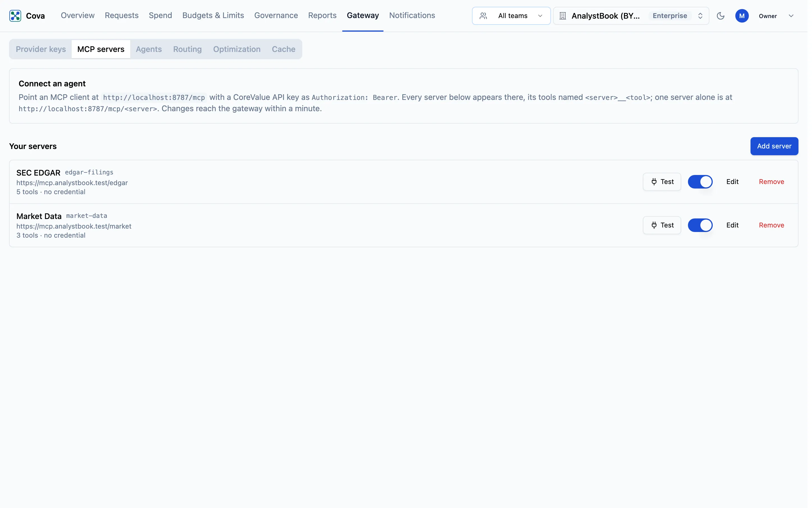
Task: Switch to the Provider keys tab
Action: [x=41, y=49]
